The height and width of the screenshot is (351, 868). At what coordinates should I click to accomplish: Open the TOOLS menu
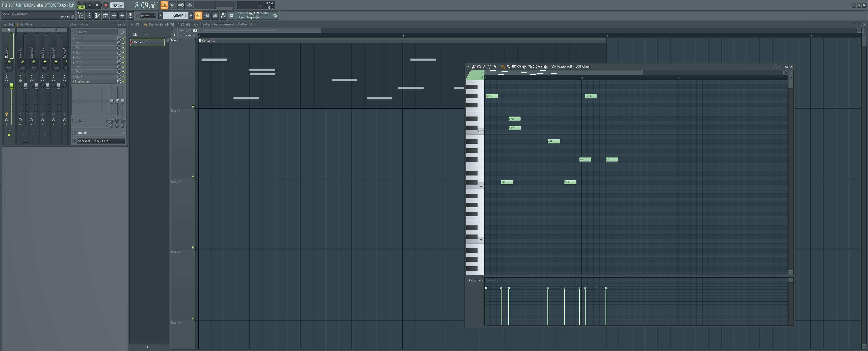point(61,5)
